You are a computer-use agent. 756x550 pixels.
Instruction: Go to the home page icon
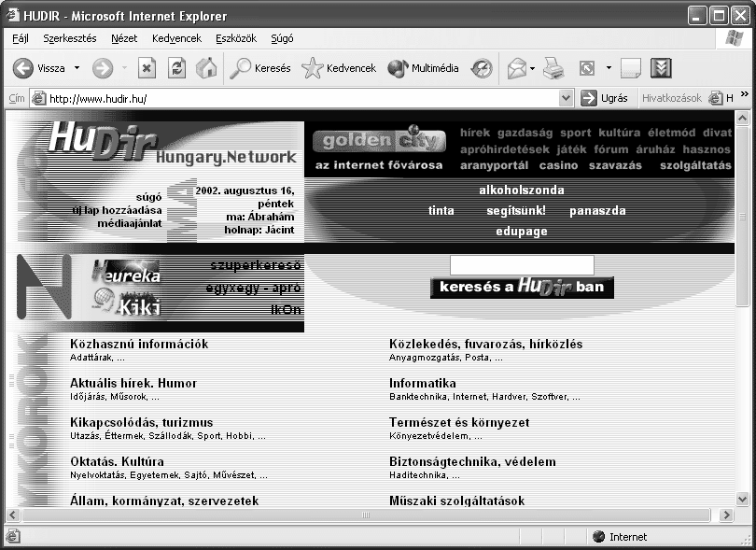pos(206,68)
